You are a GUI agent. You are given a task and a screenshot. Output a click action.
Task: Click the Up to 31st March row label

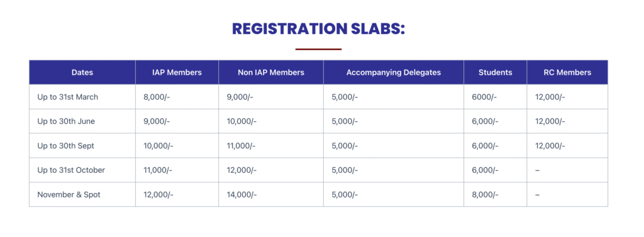click(68, 97)
